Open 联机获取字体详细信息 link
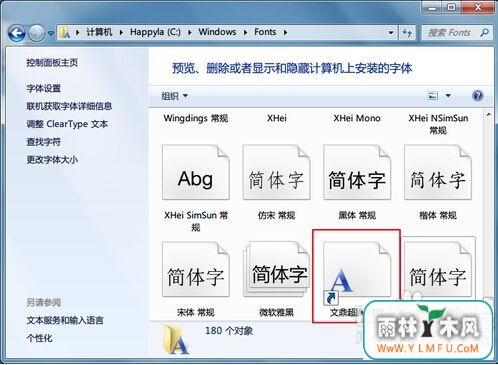The image size is (498, 365). (x=69, y=106)
